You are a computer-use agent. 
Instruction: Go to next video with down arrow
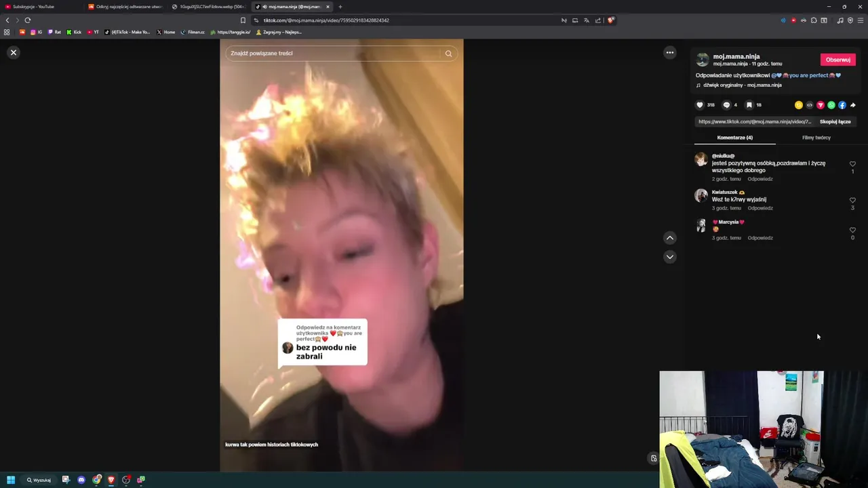670,257
